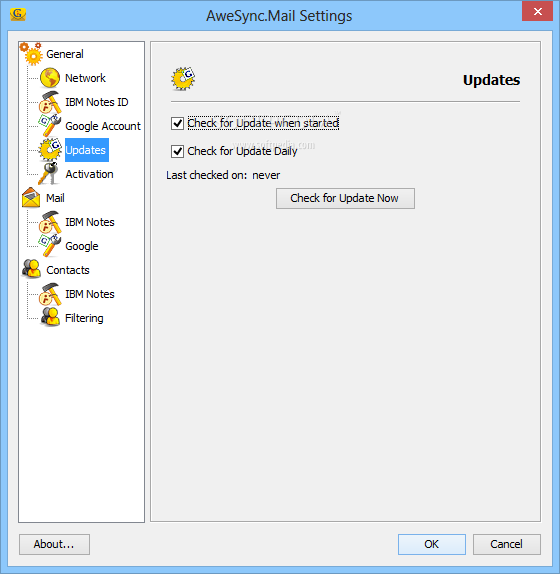Open IBM Notes under Mail

tap(90, 222)
